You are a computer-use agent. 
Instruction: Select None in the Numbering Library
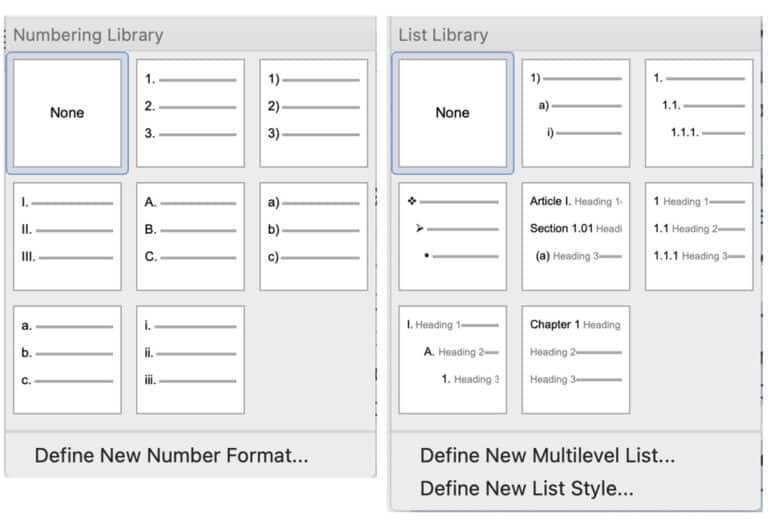67,113
